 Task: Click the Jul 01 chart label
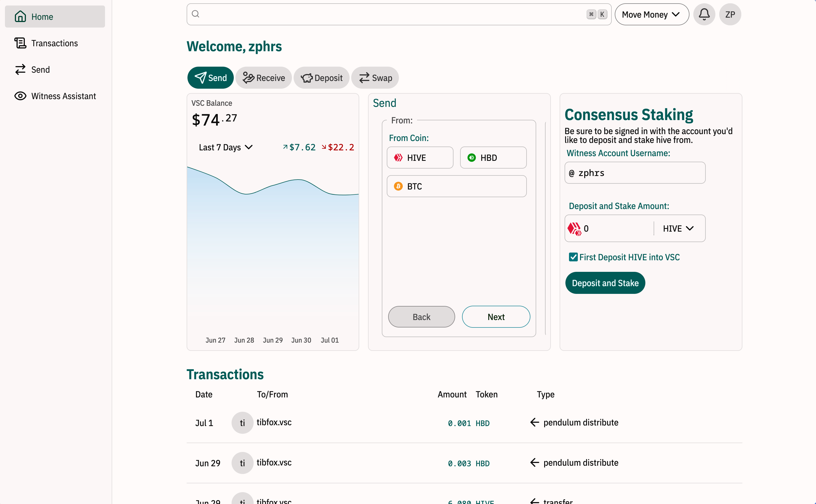(330, 340)
